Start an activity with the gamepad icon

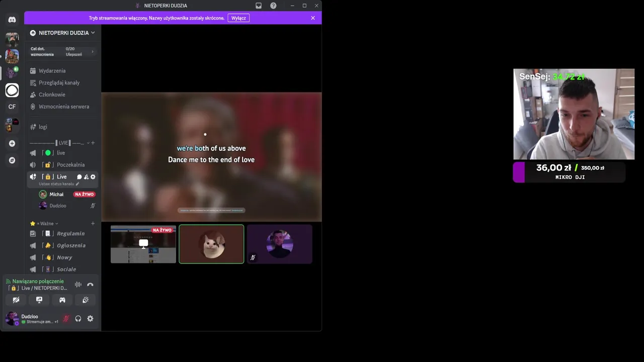click(62, 300)
